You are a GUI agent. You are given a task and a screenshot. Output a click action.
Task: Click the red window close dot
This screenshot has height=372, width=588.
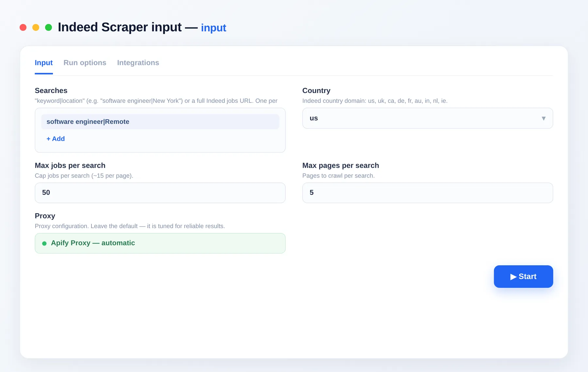click(x=23, y=27)
